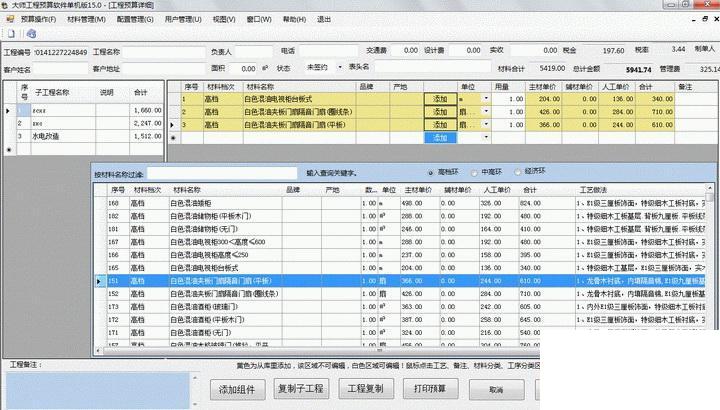
Task: Open the 帮助(H) menu
Action: pos(294,19)
